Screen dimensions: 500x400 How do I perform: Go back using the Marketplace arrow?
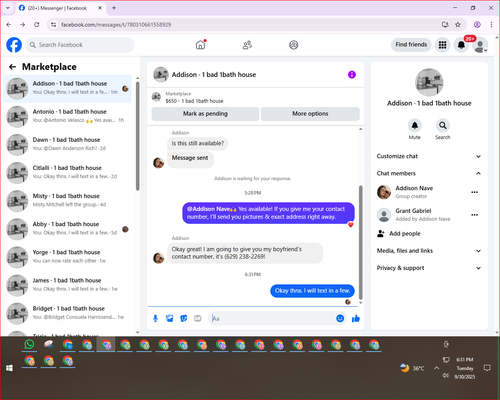point(12,67)
